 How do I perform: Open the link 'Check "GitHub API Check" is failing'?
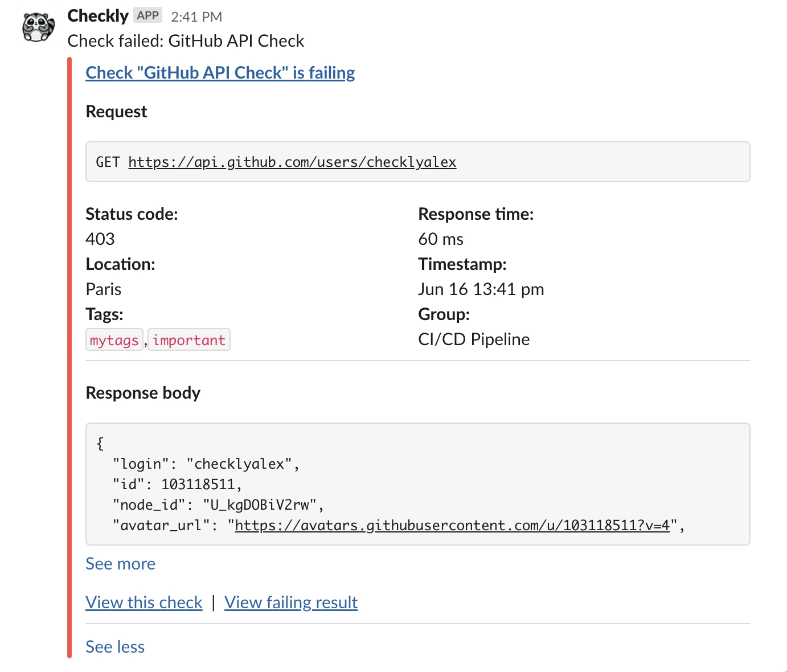(x=220, y=72)
